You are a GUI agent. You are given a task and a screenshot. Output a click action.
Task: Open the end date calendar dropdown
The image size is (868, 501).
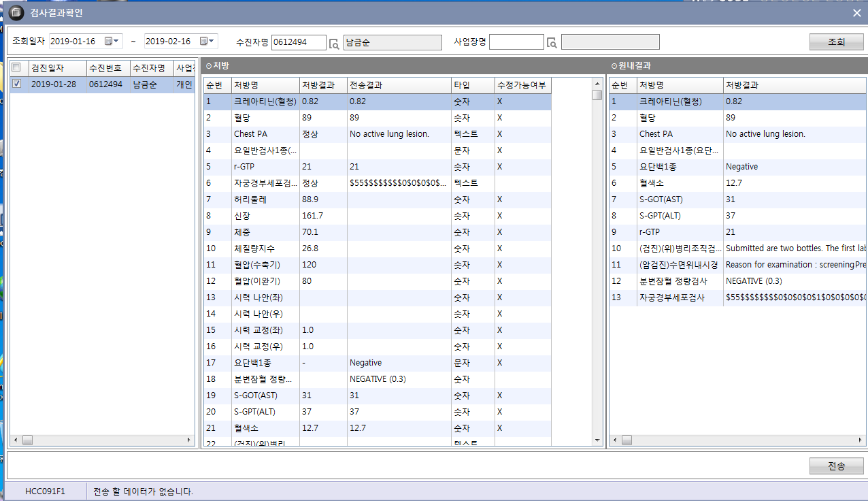pos(207,42)
